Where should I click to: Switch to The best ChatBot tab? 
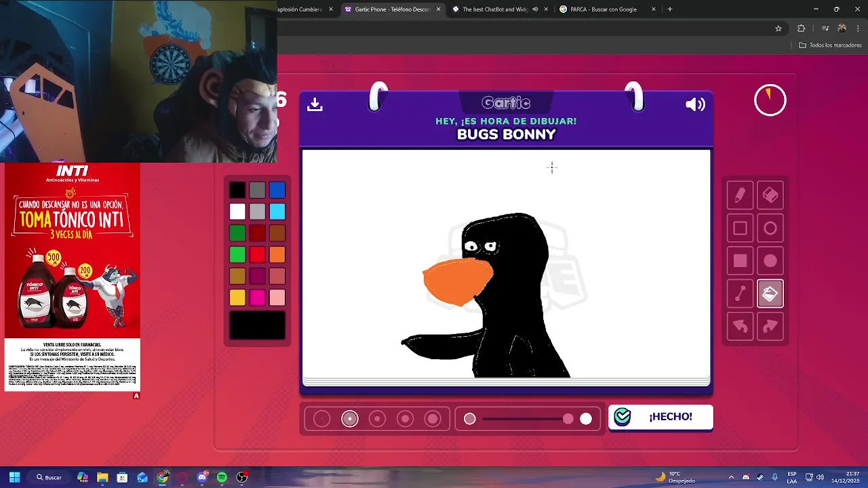tap(495, 9)
